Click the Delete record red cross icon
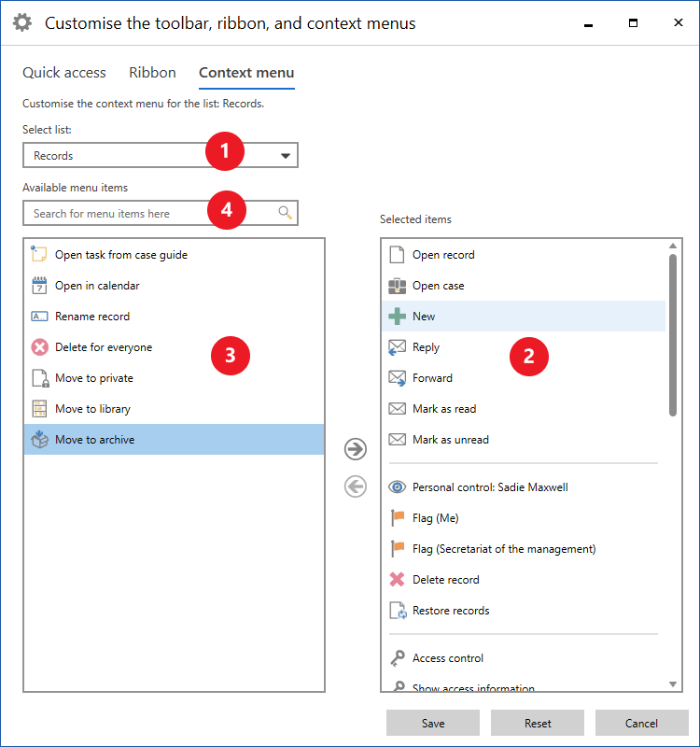This screenshot has height=747, width=700. [397, 579]
